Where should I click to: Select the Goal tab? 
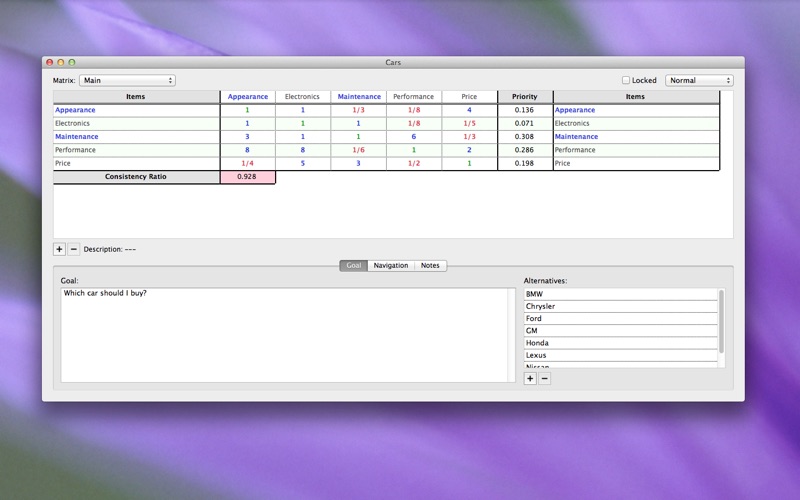pyautogui.click(x=354, y=265)
